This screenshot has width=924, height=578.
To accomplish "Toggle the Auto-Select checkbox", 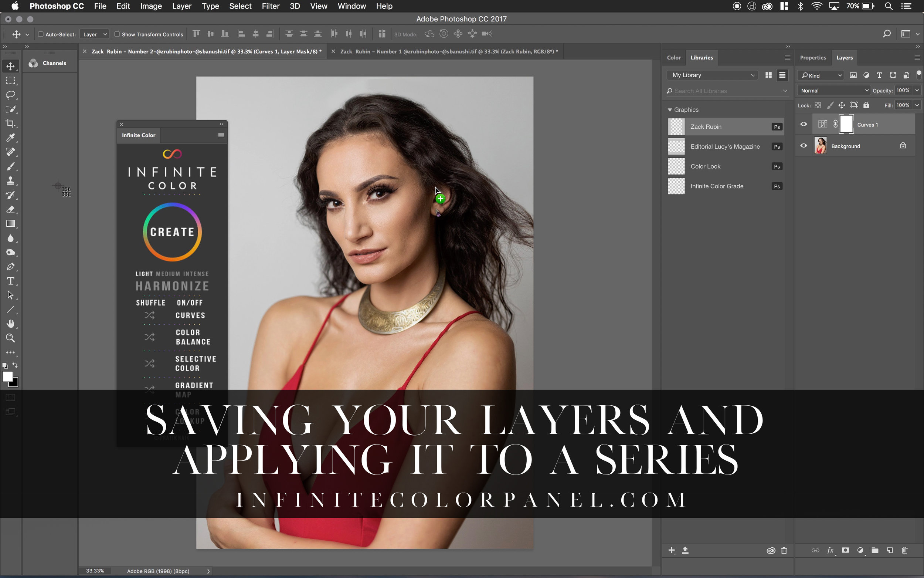I will click(41, 34).
